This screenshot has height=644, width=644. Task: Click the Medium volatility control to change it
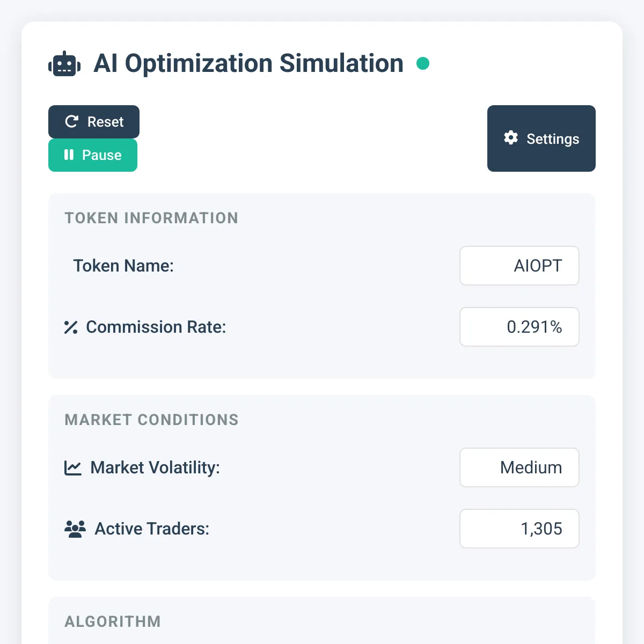(519, 467)
